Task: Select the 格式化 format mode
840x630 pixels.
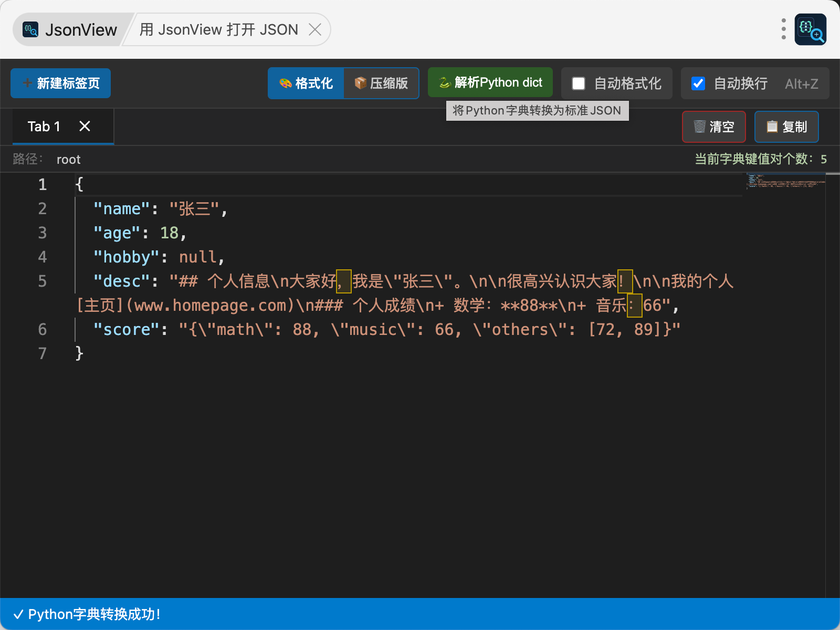Action: [306, 83]
